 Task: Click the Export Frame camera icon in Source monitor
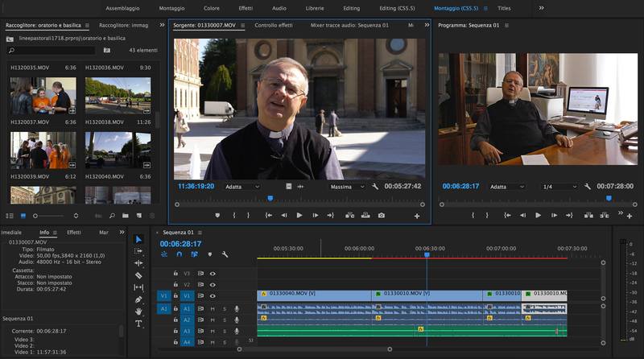pos(381,215)
